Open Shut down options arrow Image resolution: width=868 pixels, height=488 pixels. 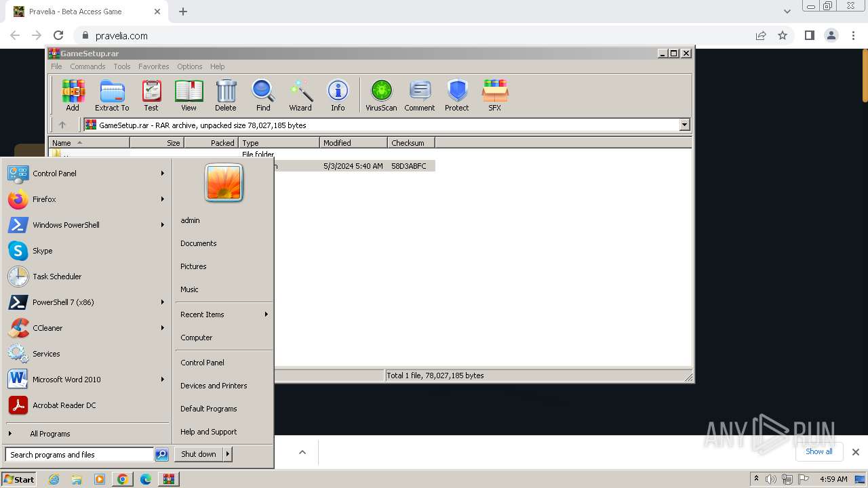(x=228, y=454)
